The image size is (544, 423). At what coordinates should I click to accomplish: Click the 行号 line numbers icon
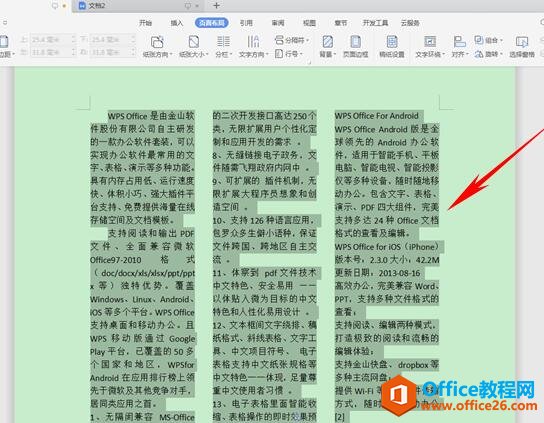279,54
